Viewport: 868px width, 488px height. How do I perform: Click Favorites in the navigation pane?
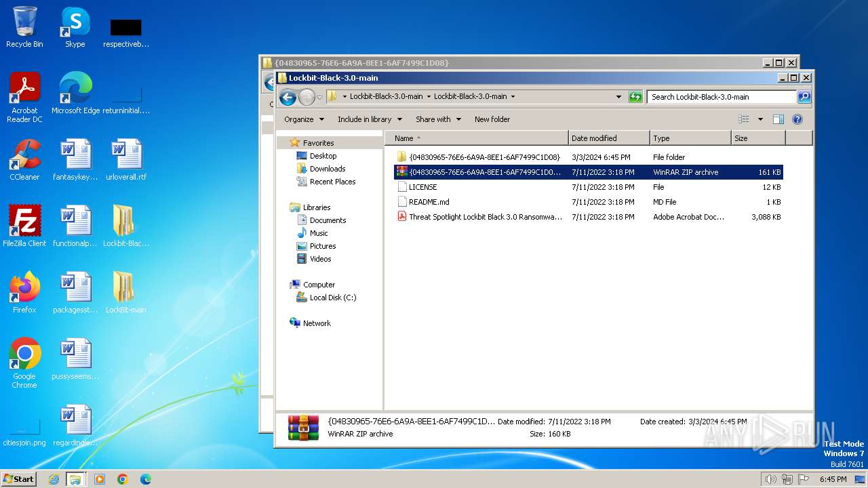318,143
